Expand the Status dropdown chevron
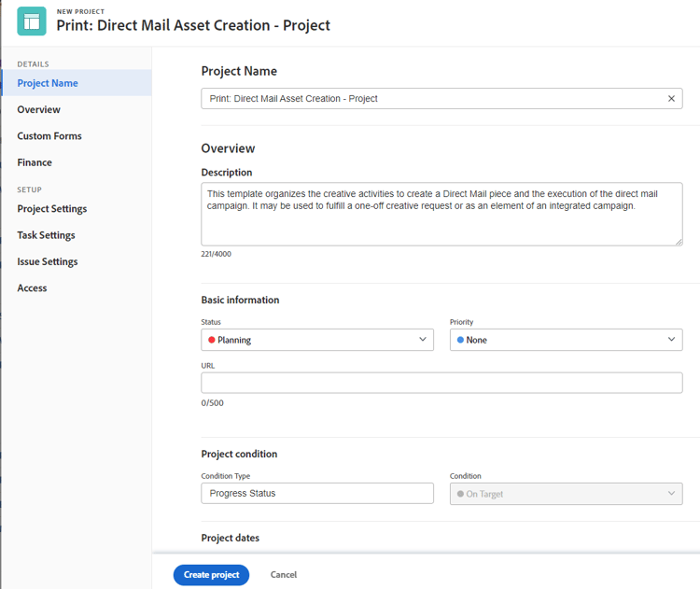Image resolution: width=700 pixels, height=589 pixels. (x=422, y=340)
